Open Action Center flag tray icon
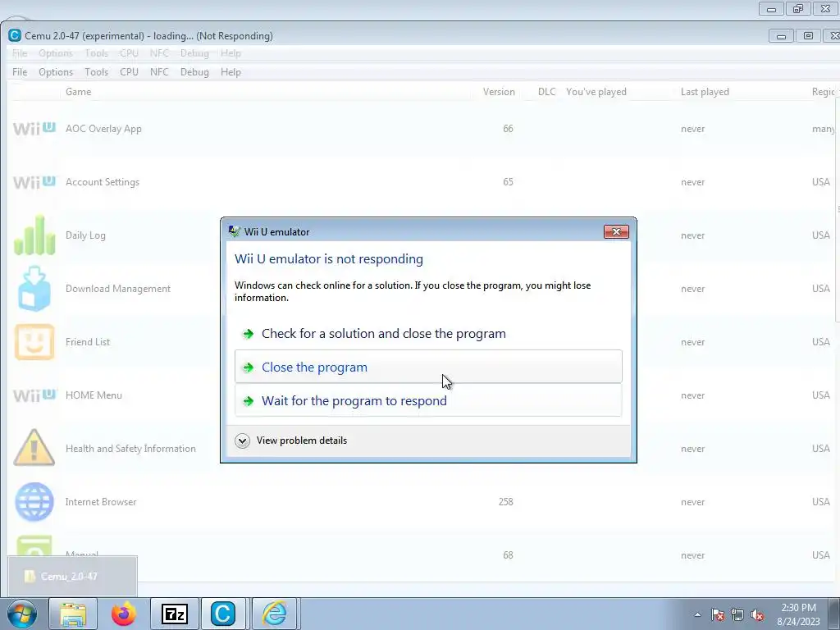Screen dimensions: 840x630 coord(718,614)
